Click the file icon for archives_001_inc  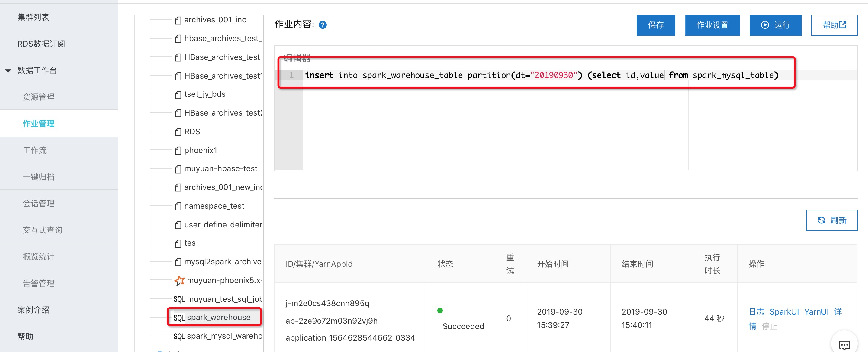coord(178,20)
